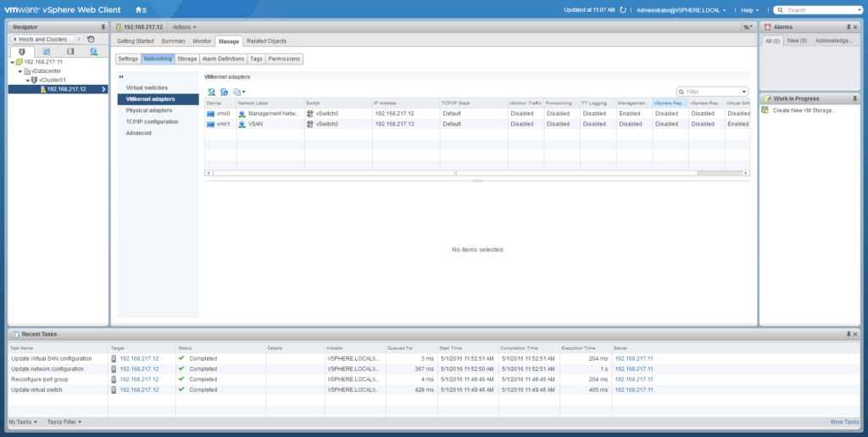The height and width of the screenshot is (437, 868).
Task: Pin the Alarms panel
Action: click(x=849, y=26)
